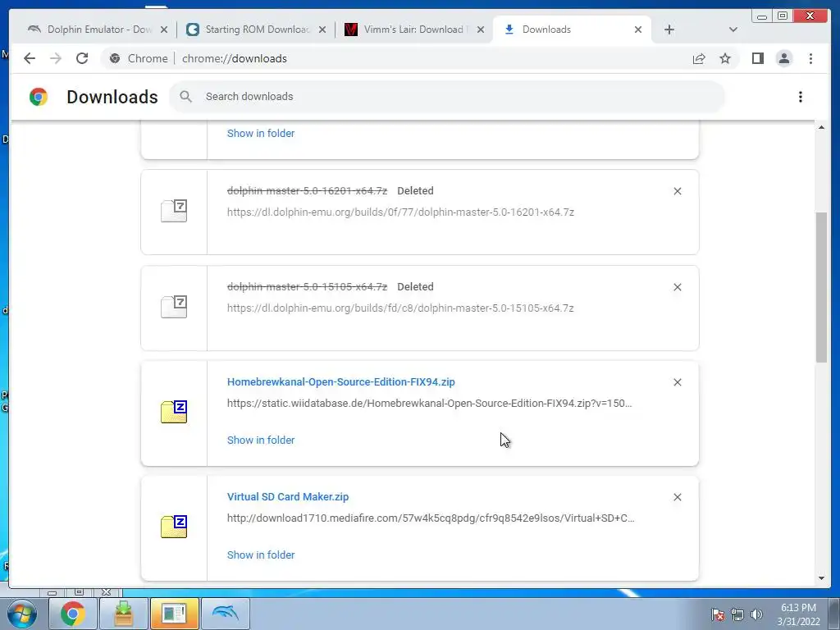Click Chrome icon in the taskbar
The width and height of the screenshot is (840, 630).
pyautogui.click(x=73, y=614)
